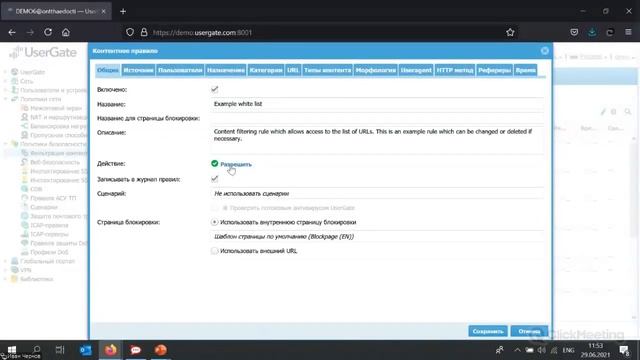This screenshot has width=640, height=360.
Task: Open the HTTP метод tab
Action: [x=455, y=70]
